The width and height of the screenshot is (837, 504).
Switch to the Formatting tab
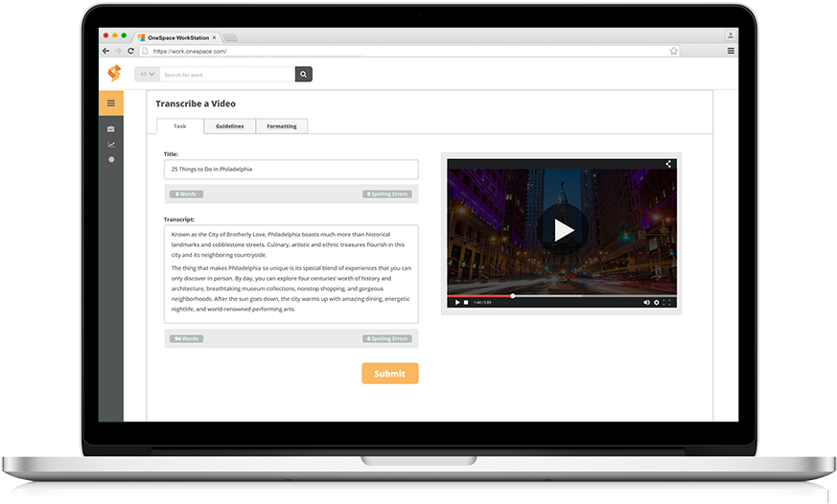[281, 126]
